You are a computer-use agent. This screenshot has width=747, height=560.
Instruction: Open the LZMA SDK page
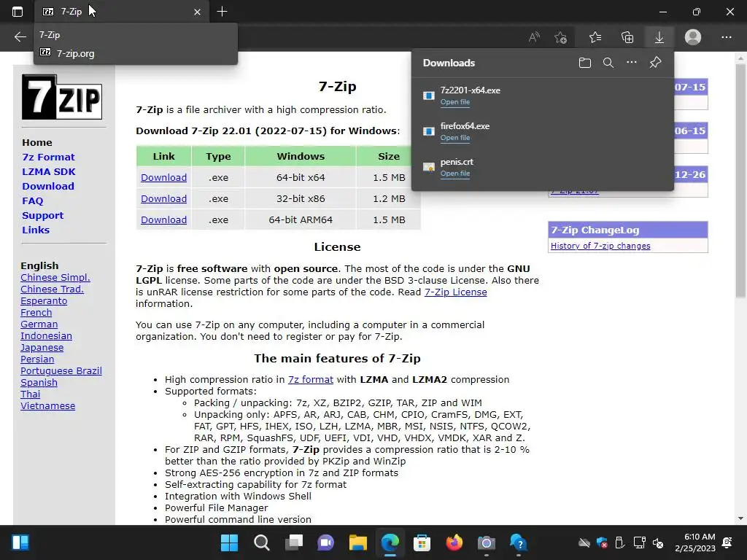[49, 172]
